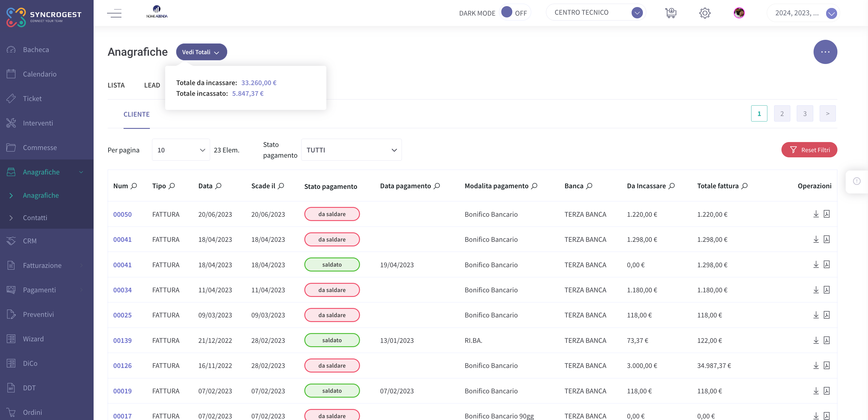Switch to the LISTA tab

tap(116, 85)
